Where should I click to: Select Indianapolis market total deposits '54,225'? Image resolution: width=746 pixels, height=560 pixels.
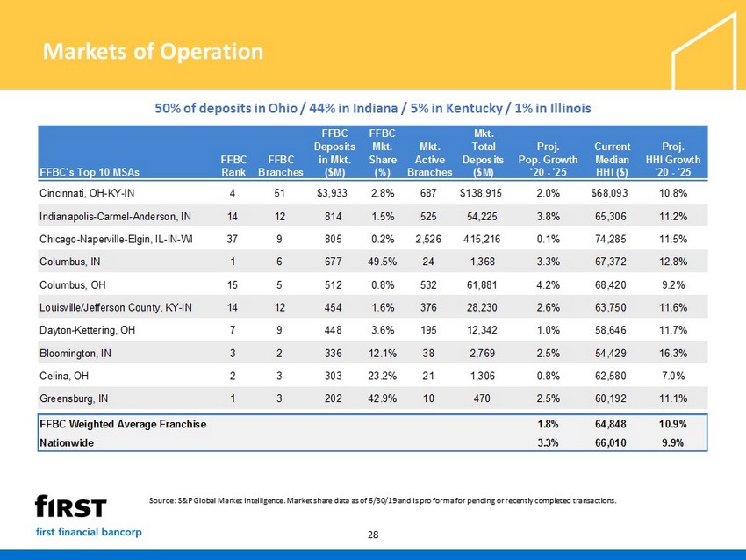[482, 217]
